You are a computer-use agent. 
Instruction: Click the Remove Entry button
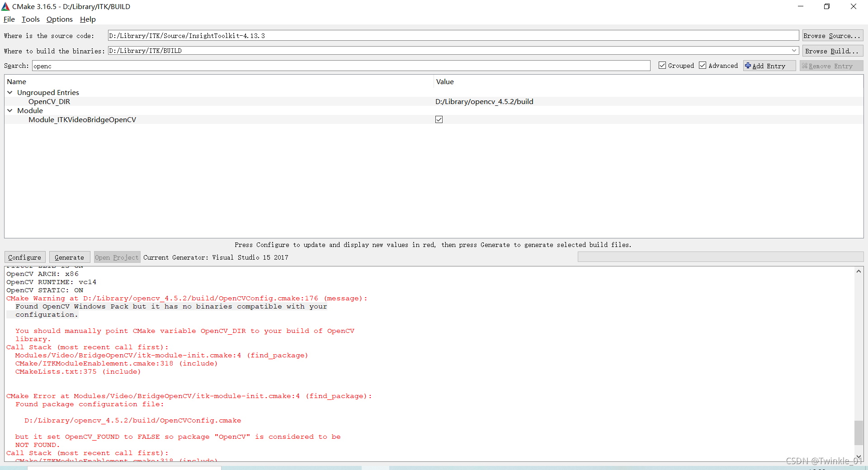(x=831, y=66)
